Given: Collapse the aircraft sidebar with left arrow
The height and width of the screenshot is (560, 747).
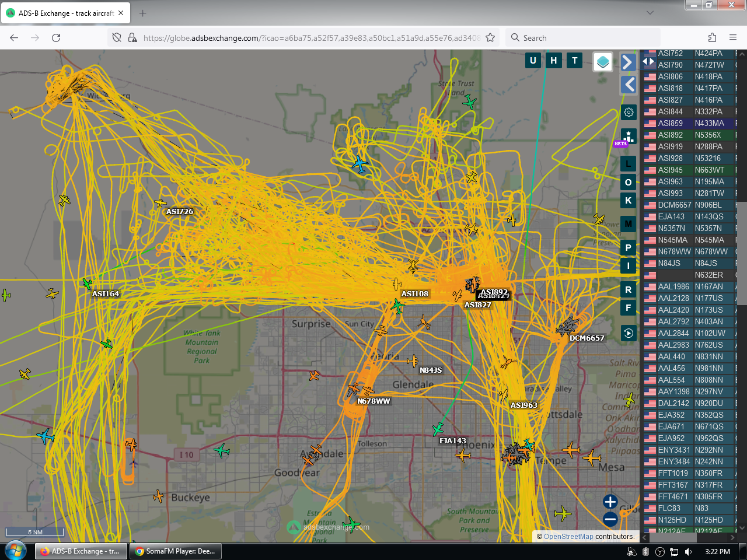Looking at the screenshot, I should (x=628, y=85).
